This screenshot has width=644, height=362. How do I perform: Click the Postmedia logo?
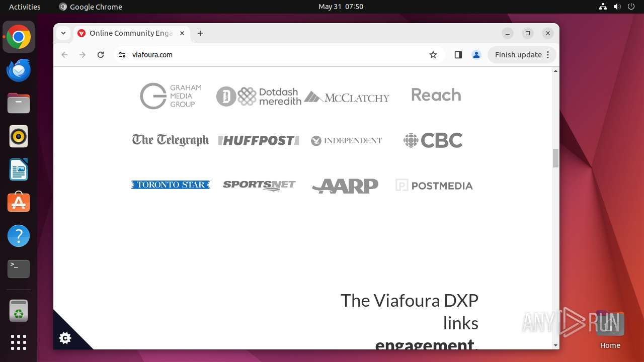[x=434, y=186]
